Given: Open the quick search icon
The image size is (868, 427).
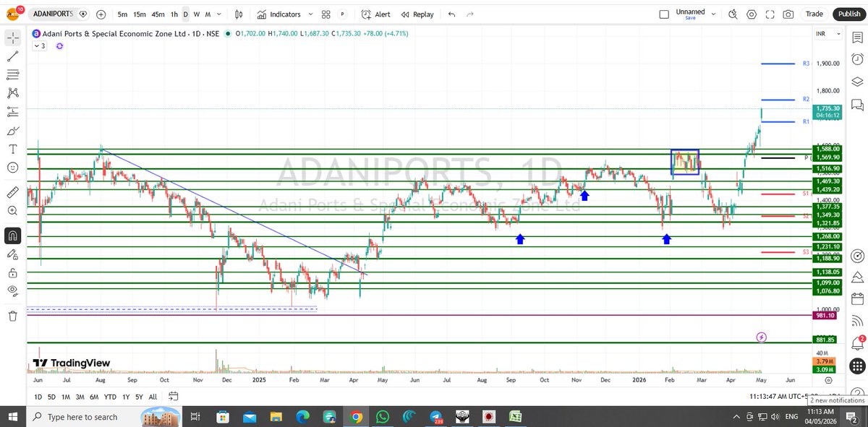Looking at the screenshot, I should [733, 14].
